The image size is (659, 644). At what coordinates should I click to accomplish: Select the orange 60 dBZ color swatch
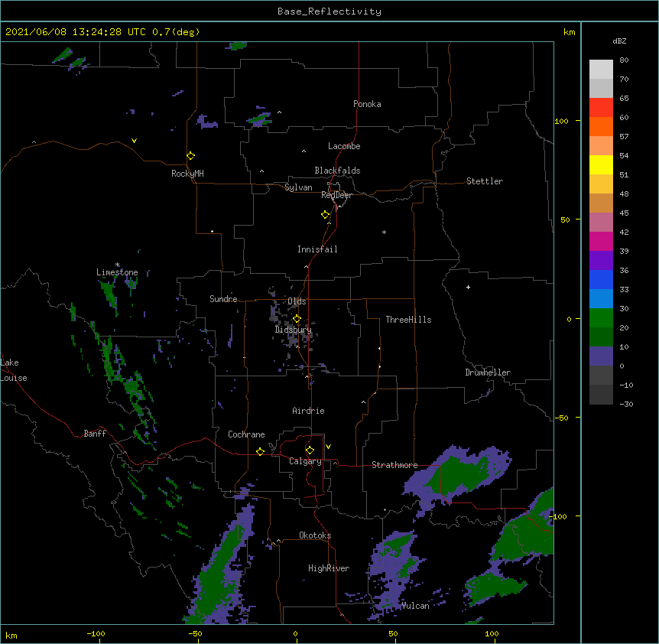(601, 126)
